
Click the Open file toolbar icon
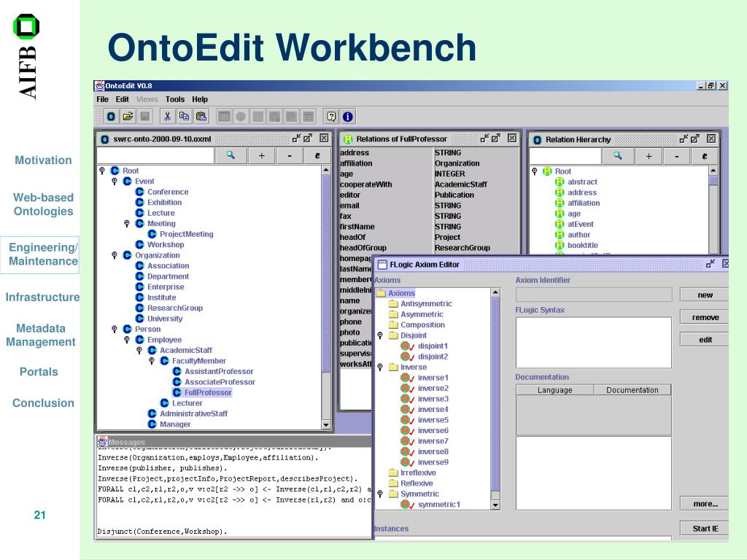pos(128,117)
